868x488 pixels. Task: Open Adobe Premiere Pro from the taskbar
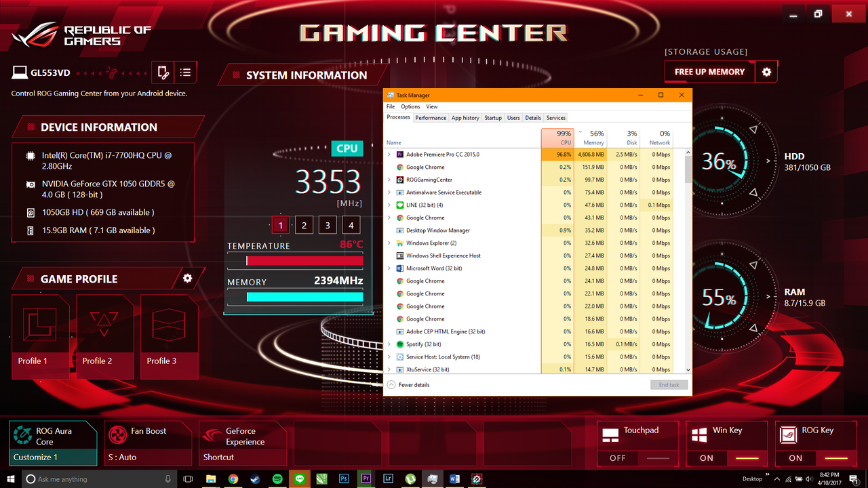366,479
